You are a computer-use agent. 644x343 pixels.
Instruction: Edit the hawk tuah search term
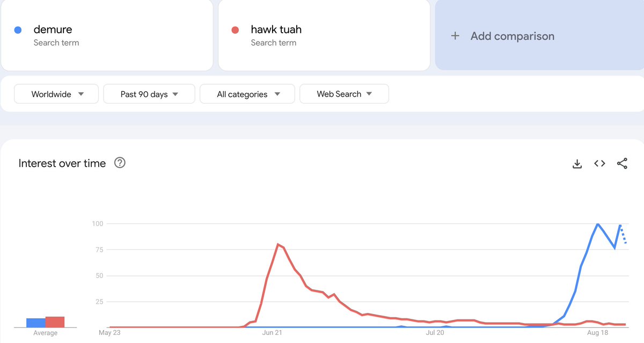pyautogui.click(x=324, y=35)
